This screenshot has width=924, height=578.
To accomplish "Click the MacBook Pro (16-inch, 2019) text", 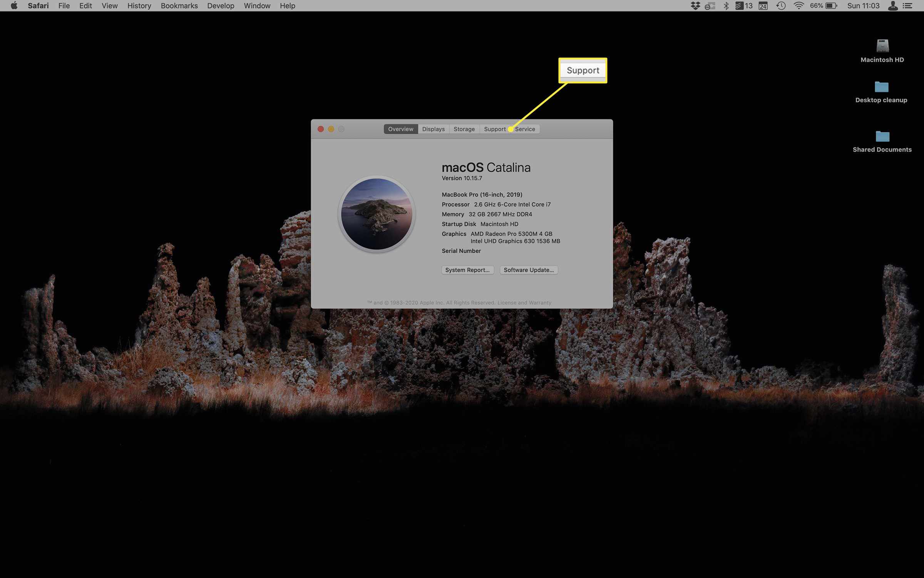I will [x=482, y=195].
